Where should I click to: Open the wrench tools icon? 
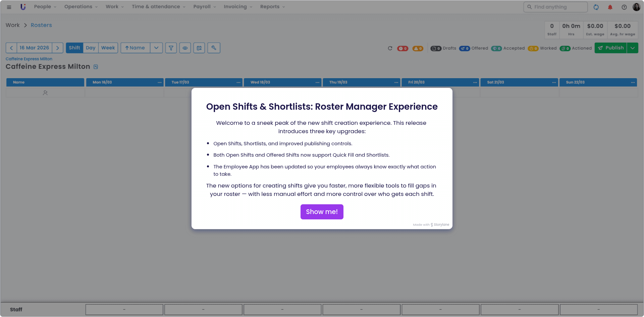tap(214, 48)
